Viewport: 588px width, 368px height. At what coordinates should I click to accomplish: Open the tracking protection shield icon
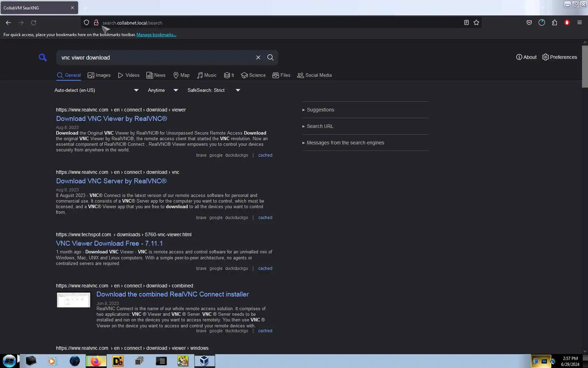[x=86, y=23]
